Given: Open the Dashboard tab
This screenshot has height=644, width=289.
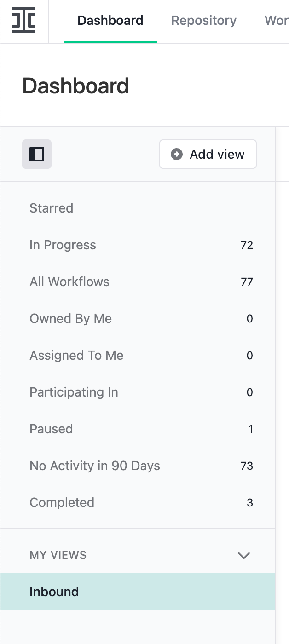Looking at the screenshot, I should tap(110, 21).
